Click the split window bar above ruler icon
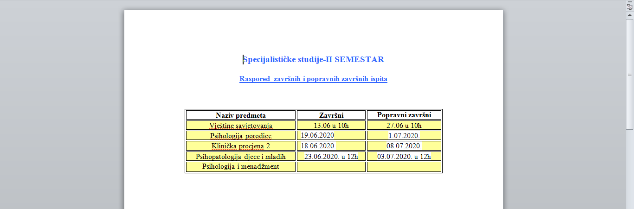Screen dimensions: 644x209 630,1
